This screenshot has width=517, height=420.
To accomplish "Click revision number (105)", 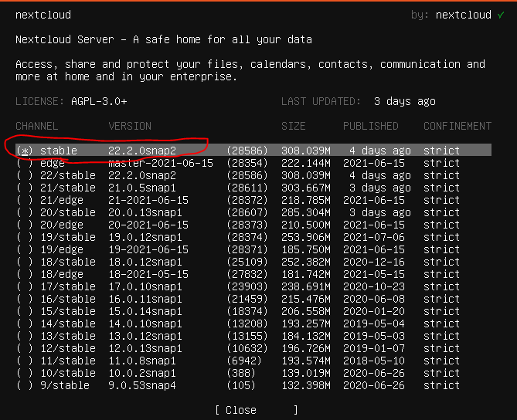I will 240,385.
